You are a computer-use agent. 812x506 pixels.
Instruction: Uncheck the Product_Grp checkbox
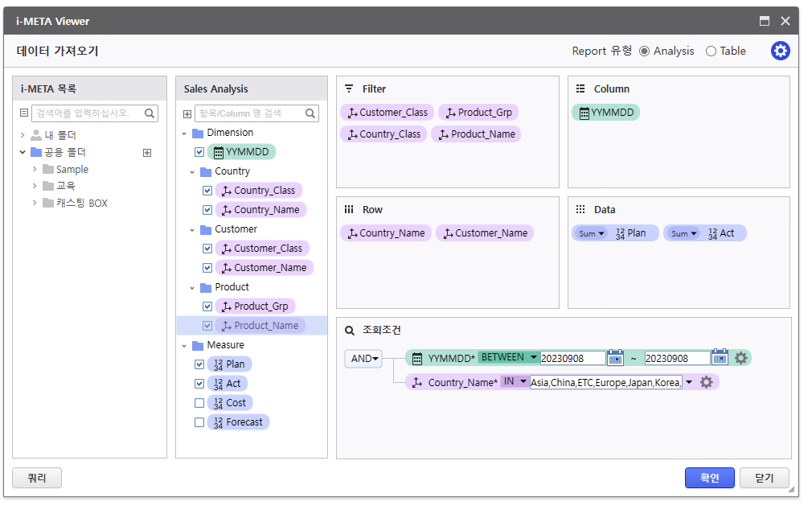pos(207,306)
